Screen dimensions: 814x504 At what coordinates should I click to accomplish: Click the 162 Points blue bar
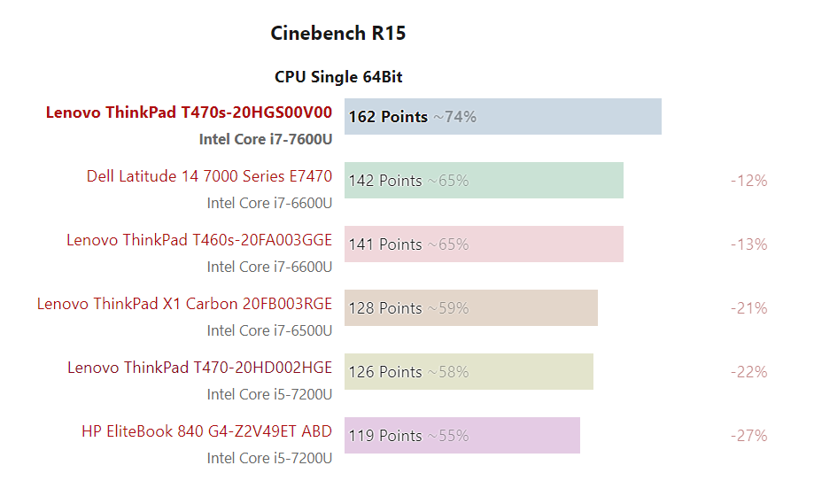(503, 116)
